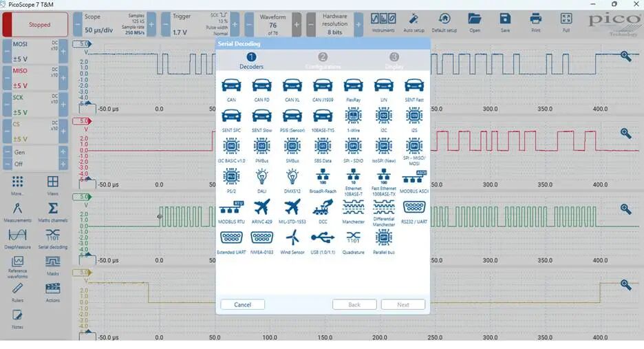This screenshot has width=644, height=349.
Task: Increase MOSI channel range with plus
Action: pyautogui.click(x=63, y=52)
